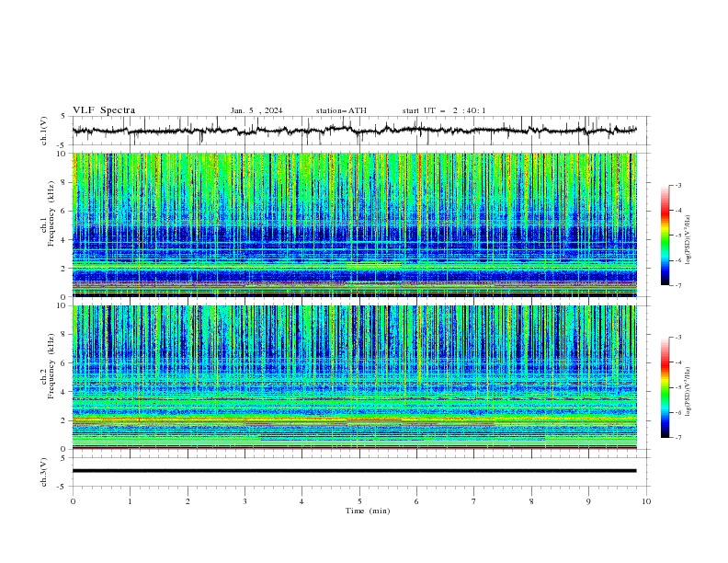
Task: Select the "Time (min)" axis label
Action: click(x=368, y=511)
